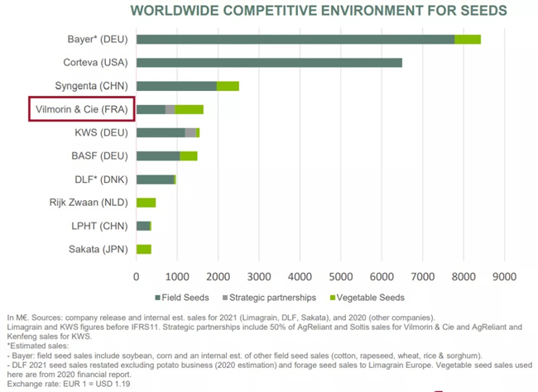538x392 pixels.
Task: Select the Sakata (JPN) bar
Action: pyautogui.click(x=144, y=248)
